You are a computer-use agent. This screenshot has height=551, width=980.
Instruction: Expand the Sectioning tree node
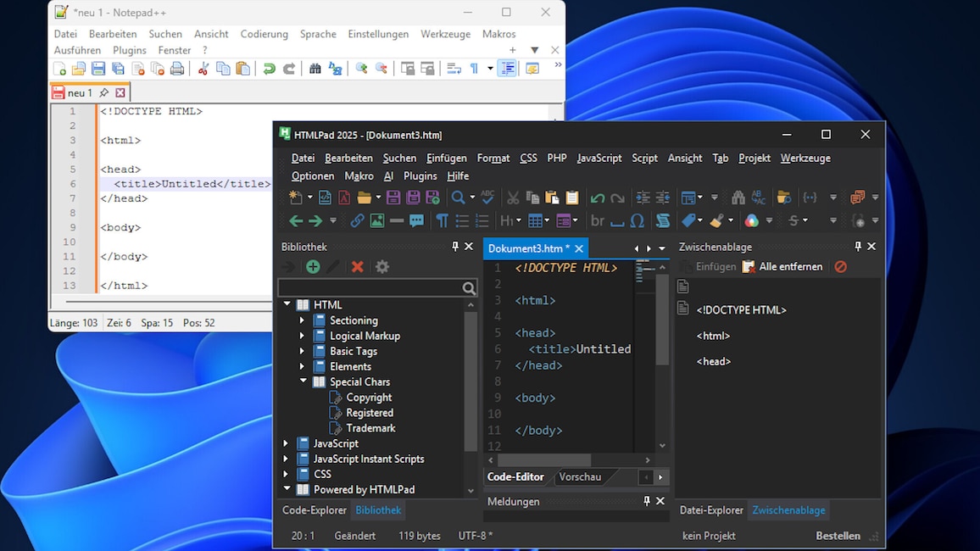point(302,320)
